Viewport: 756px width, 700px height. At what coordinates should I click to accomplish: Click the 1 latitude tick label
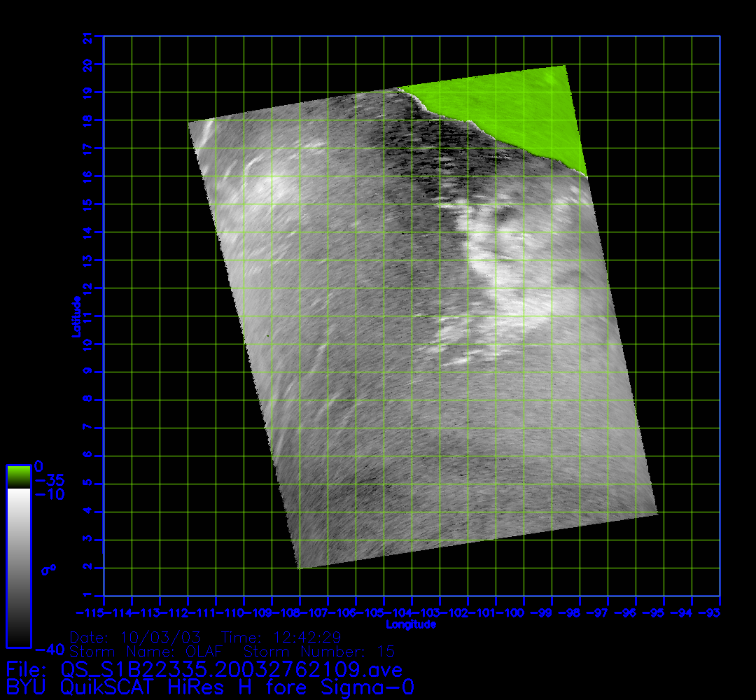(x=88, y=595)
